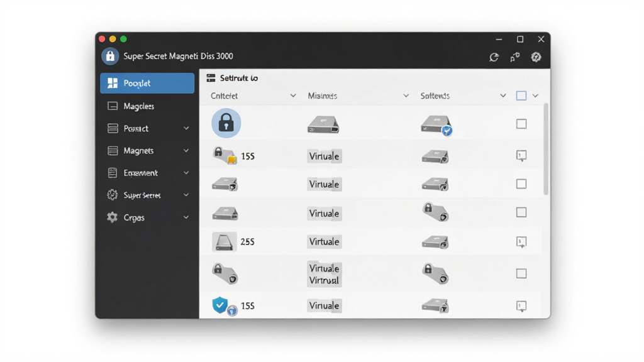
Task: Select the large blue circular lock icon
Action: point(226,123)
